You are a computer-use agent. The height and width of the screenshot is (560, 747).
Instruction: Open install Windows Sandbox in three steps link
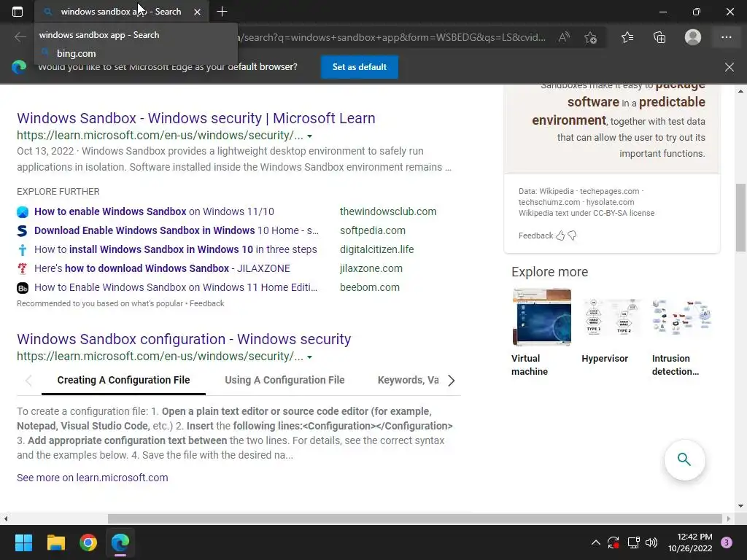175,249
